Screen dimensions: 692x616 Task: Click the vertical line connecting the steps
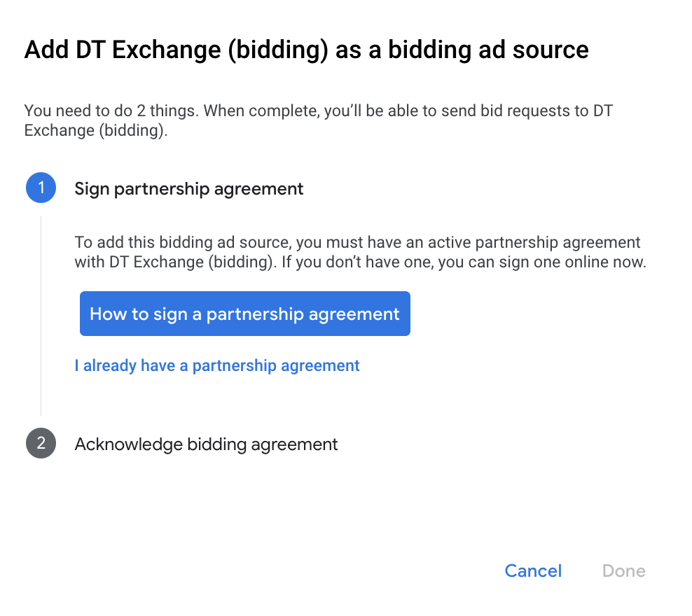click(41, 315)
